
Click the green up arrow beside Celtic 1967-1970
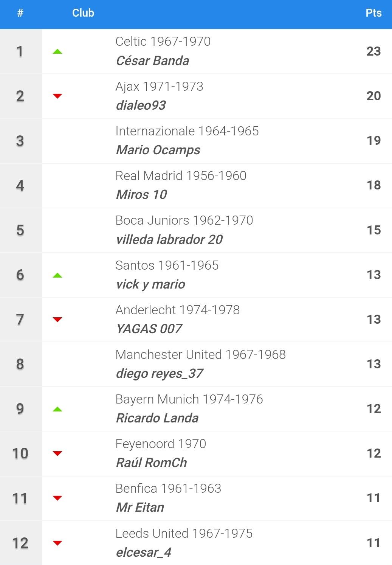(x=57, y=51)
